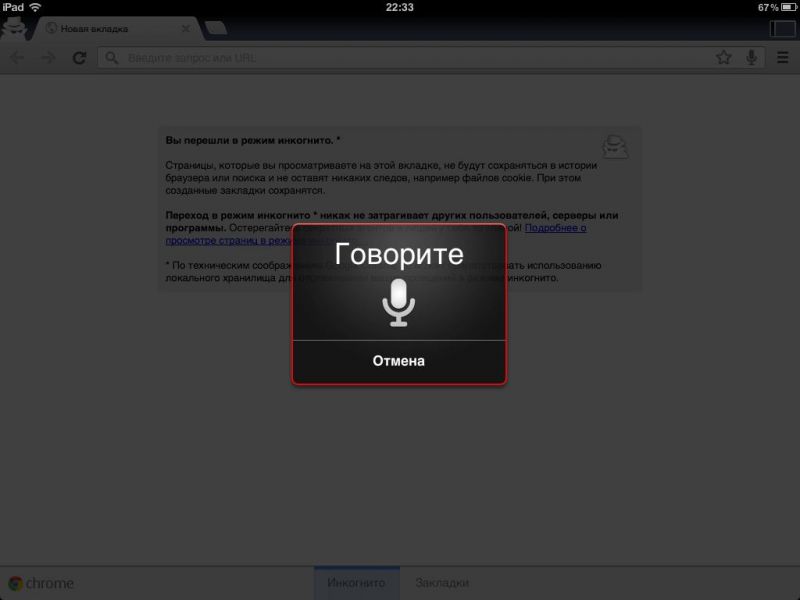800x600 pixels.
Task: Bookmark the page with the star icon
Action: 723,58
